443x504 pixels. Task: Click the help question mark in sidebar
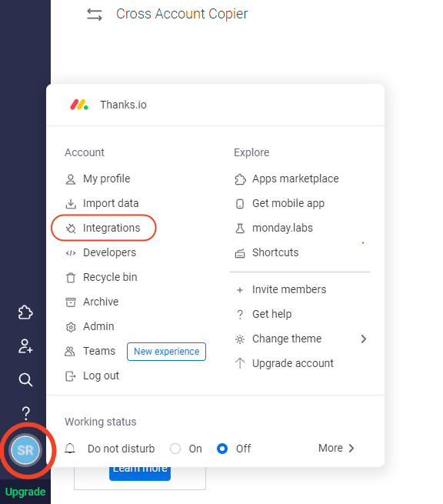pos(25,413)
